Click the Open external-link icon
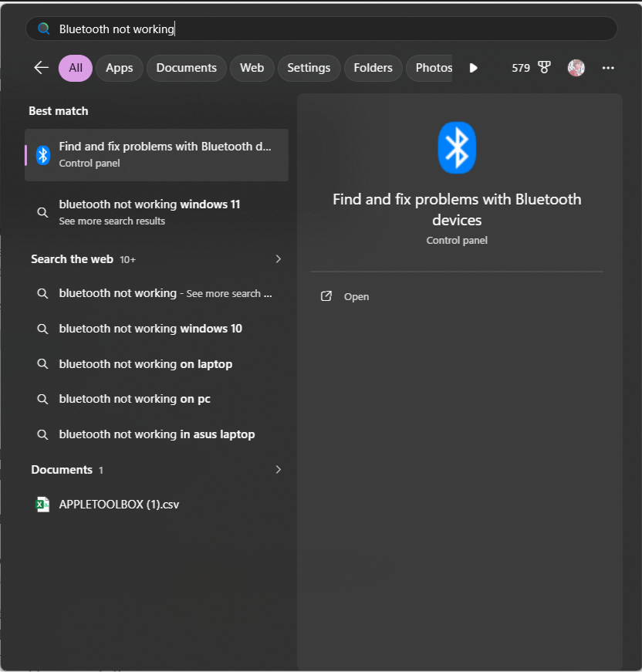The height and width of the screenshot is (672, 642). pos(326,296)
